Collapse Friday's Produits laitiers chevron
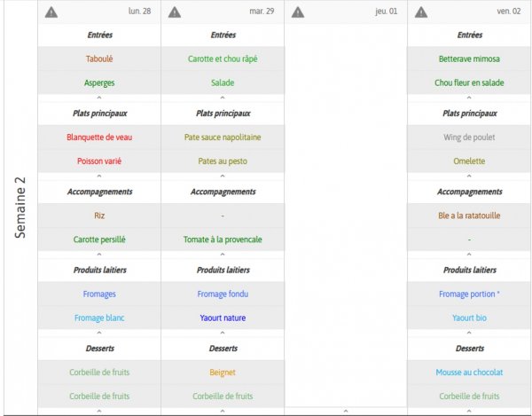 [x=469, y=333]
